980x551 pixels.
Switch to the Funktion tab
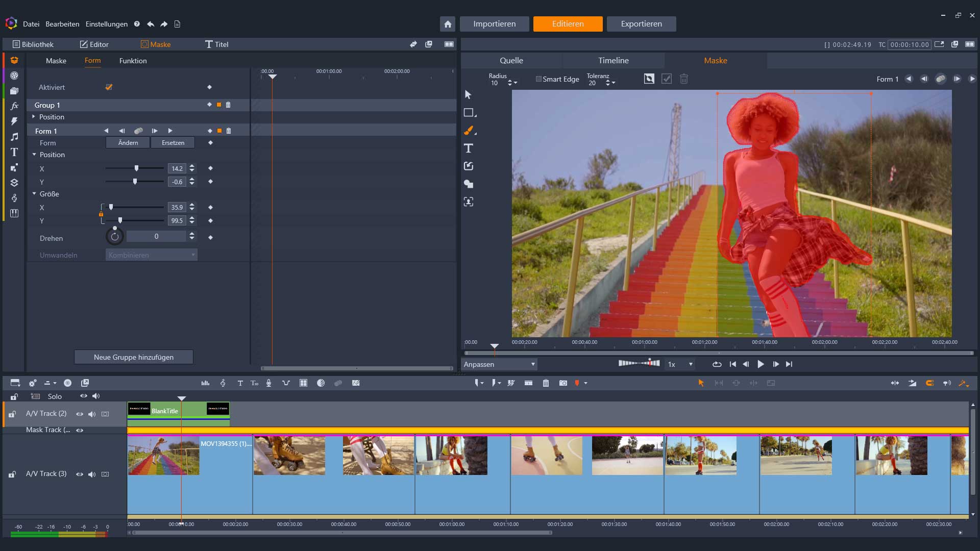click(133, 61)
